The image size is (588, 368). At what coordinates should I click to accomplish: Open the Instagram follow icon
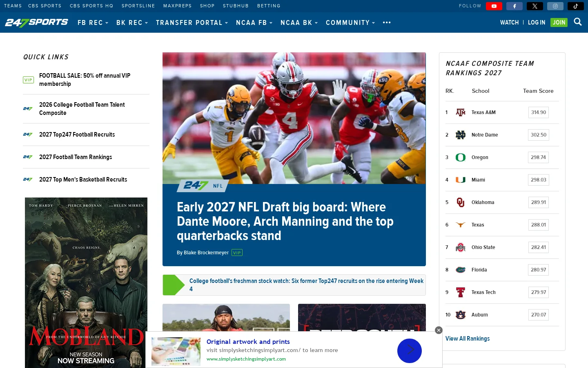(x=555, y=6)
